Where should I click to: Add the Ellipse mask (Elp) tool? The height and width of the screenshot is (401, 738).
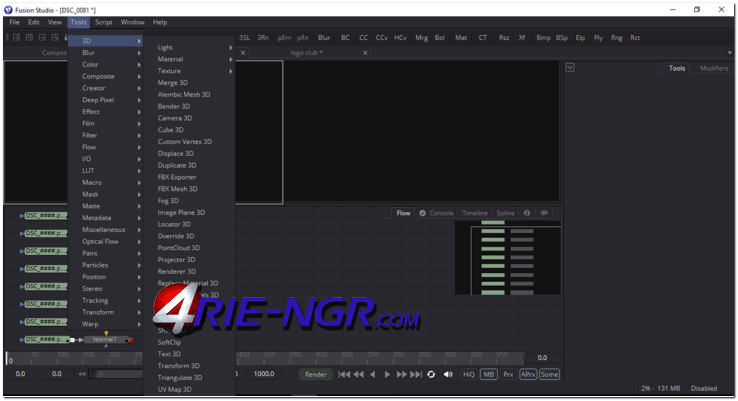[580, 38]
